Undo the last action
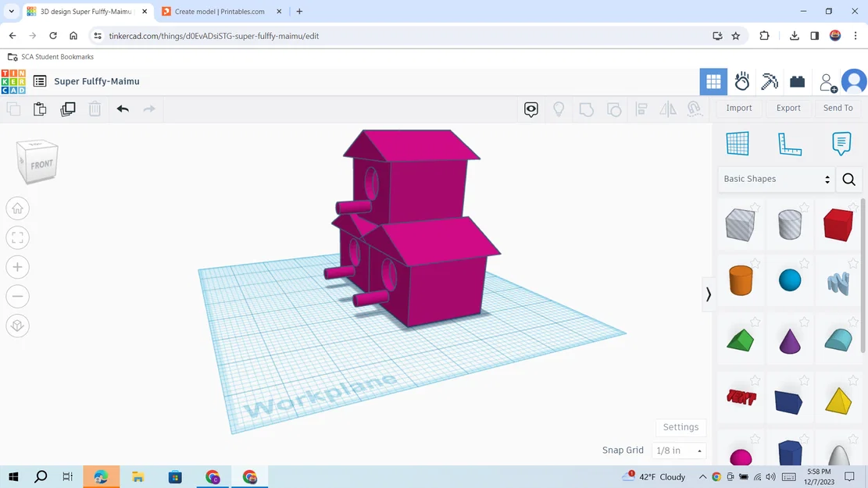This screenshot has height=488, width=868. point(123,109)
